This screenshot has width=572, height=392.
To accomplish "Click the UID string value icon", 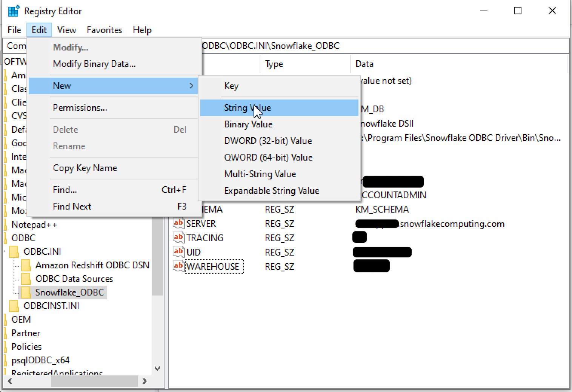I will pos(178,252).
